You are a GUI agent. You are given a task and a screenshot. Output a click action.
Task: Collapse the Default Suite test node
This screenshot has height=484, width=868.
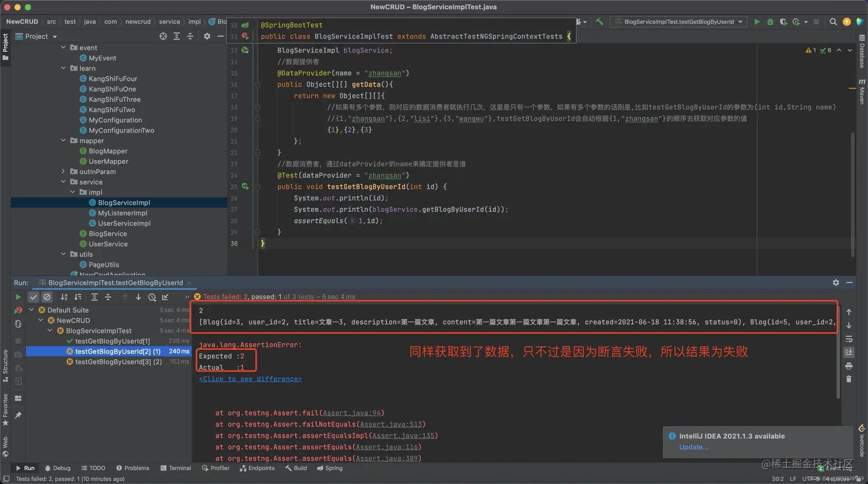point(31,310)
